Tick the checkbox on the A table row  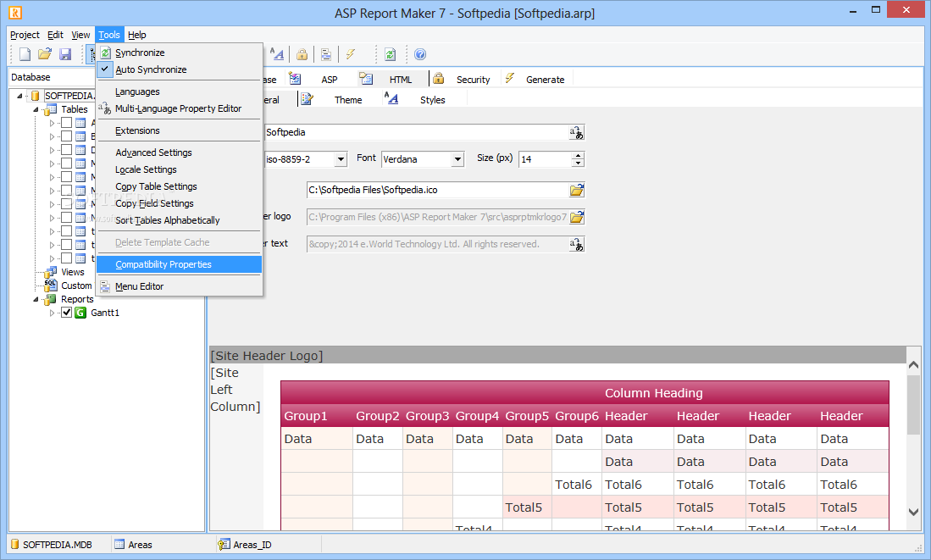pyautogui.click(x=66, y=123)
